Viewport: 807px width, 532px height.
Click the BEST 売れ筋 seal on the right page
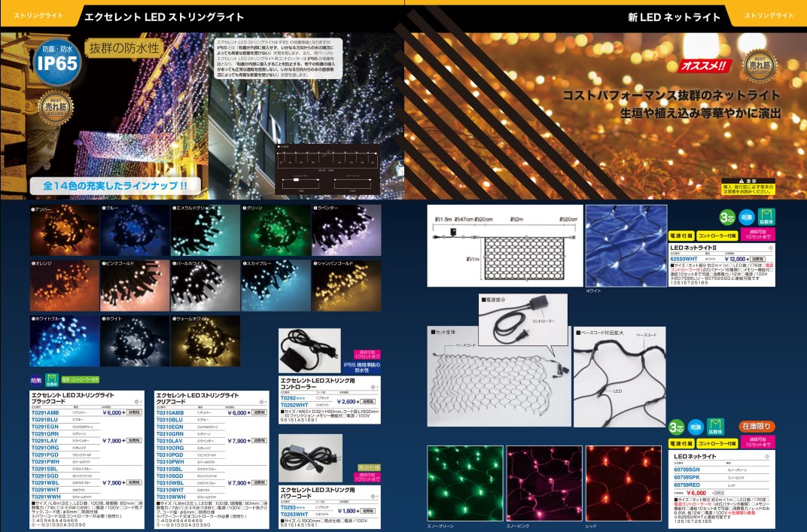click(760, 66)
